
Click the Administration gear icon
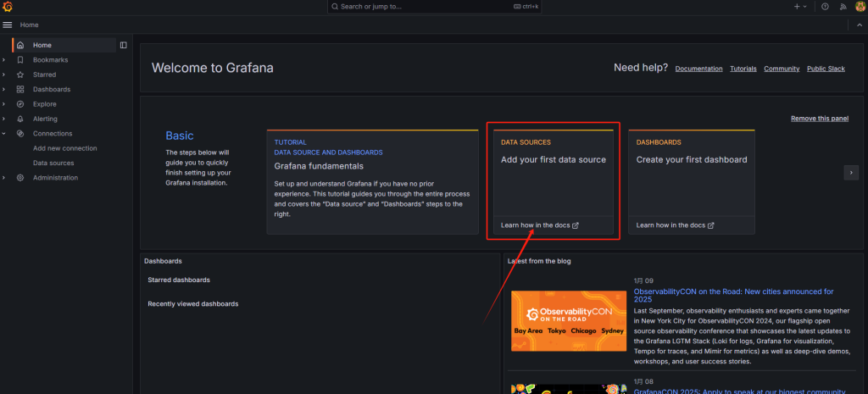pos(20,178)
